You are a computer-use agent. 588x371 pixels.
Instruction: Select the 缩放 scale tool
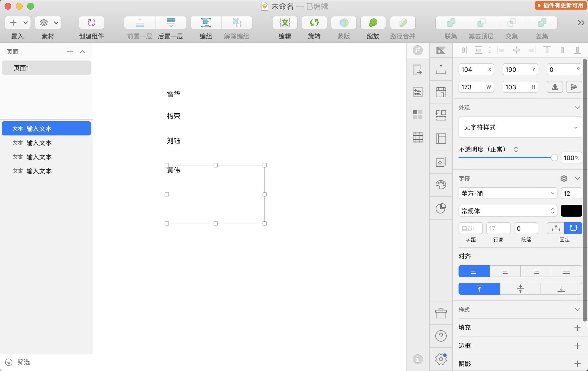373,23
